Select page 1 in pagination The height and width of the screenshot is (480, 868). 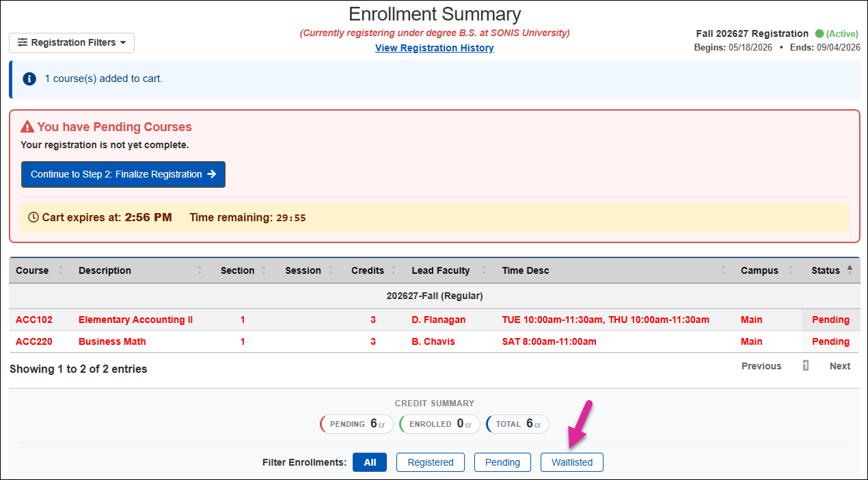[806, 366]
